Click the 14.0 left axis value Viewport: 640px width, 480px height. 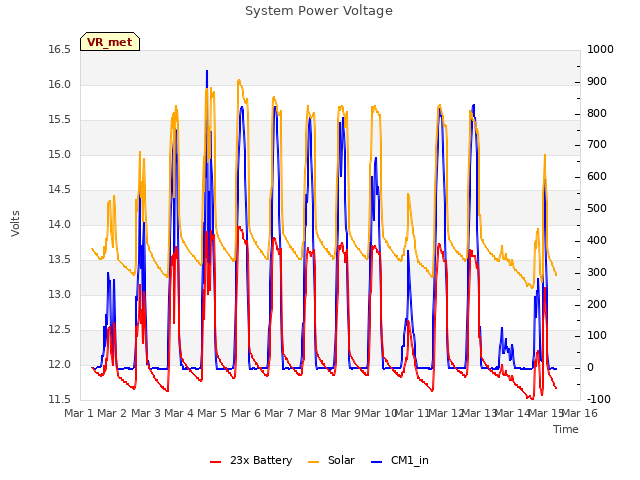coord(60,224)
